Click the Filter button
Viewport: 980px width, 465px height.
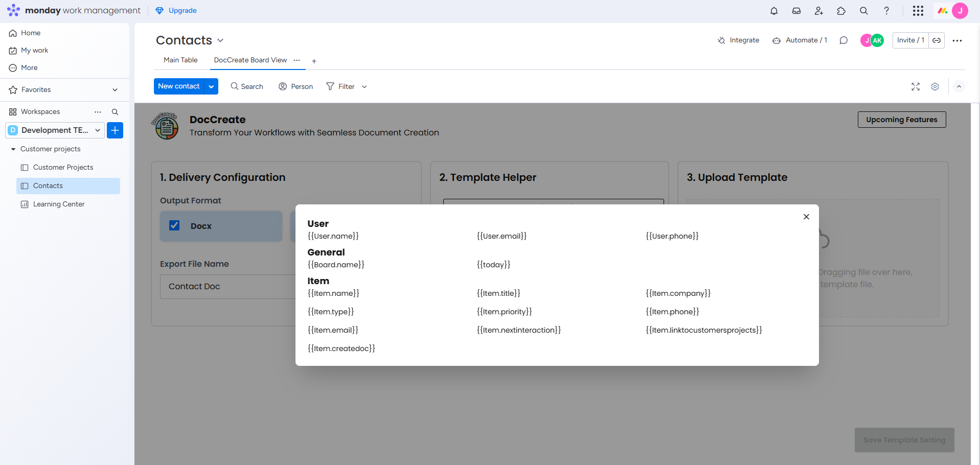click(340, 87)
